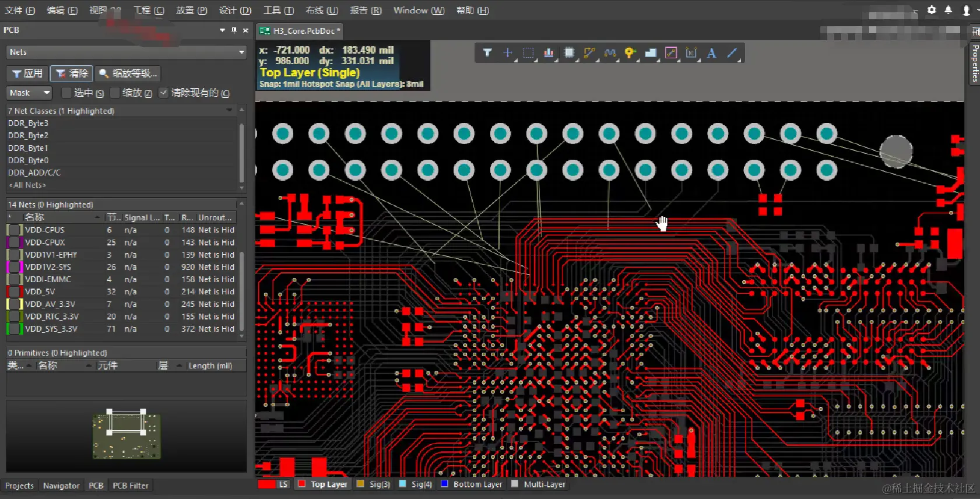Screen dimensions: 980x499
Task: Open the Mask mode dropdown
Action: [30, 93]
